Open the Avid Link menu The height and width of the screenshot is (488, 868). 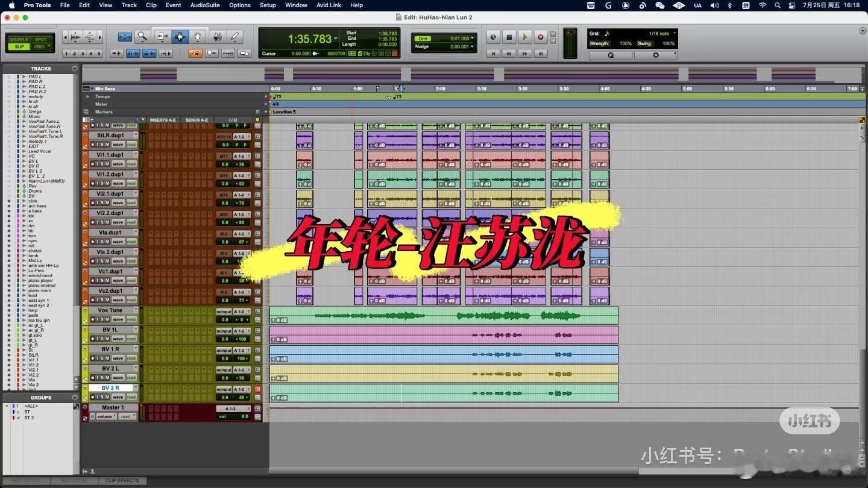pyautogui.click(x=329, y=5)
